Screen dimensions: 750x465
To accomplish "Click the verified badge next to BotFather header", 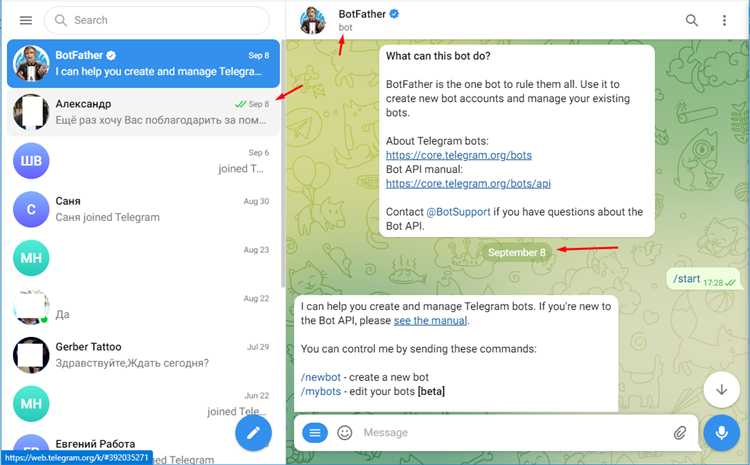I will 394,14.
